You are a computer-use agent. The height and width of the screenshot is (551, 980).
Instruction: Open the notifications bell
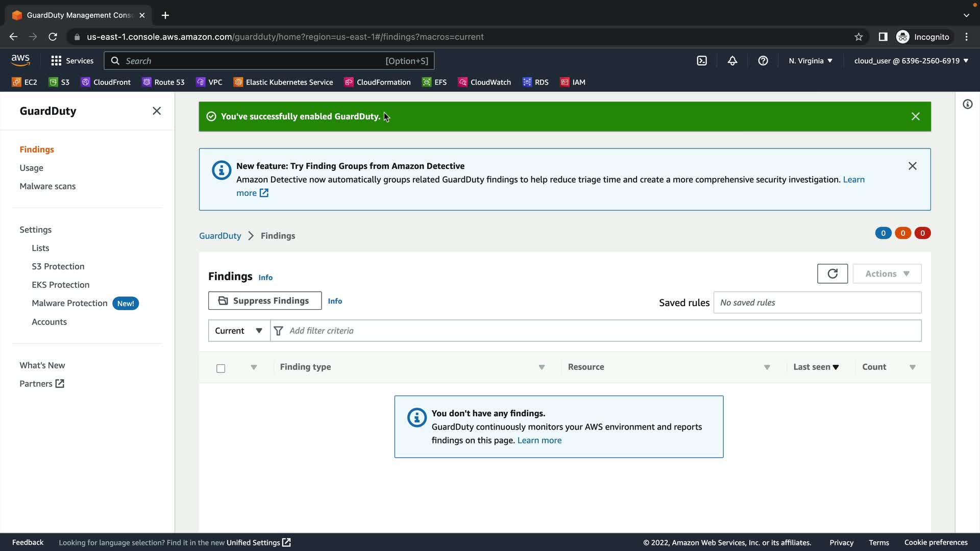tap(732, 61)
